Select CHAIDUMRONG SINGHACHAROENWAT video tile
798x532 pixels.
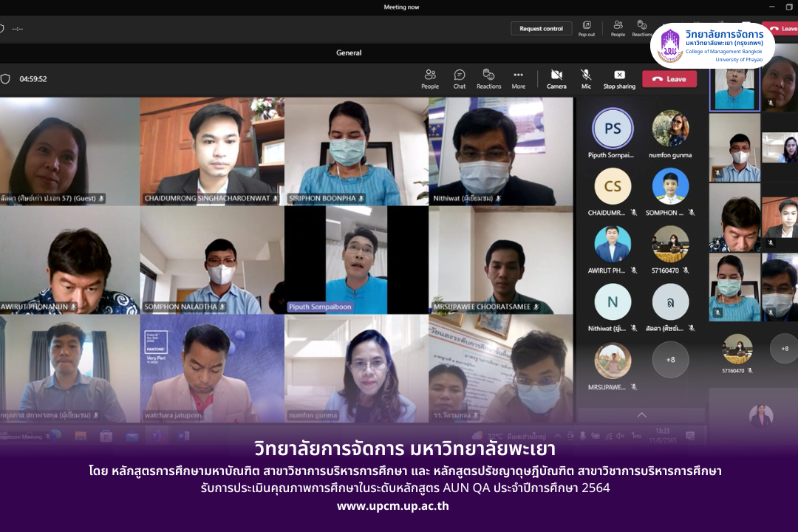click(212, 151)
